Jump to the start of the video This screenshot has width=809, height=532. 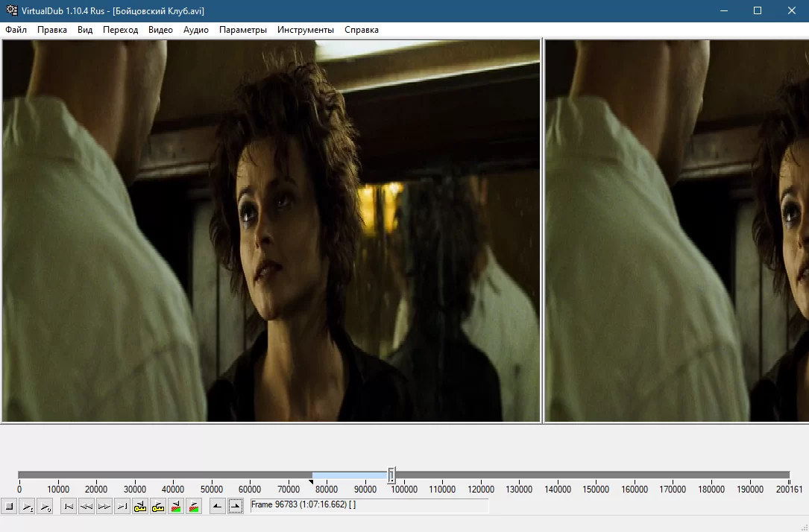69,506
